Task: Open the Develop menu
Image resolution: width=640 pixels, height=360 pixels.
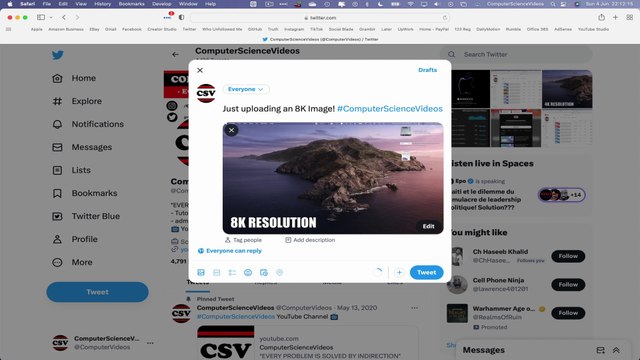Action: (162, 4)
